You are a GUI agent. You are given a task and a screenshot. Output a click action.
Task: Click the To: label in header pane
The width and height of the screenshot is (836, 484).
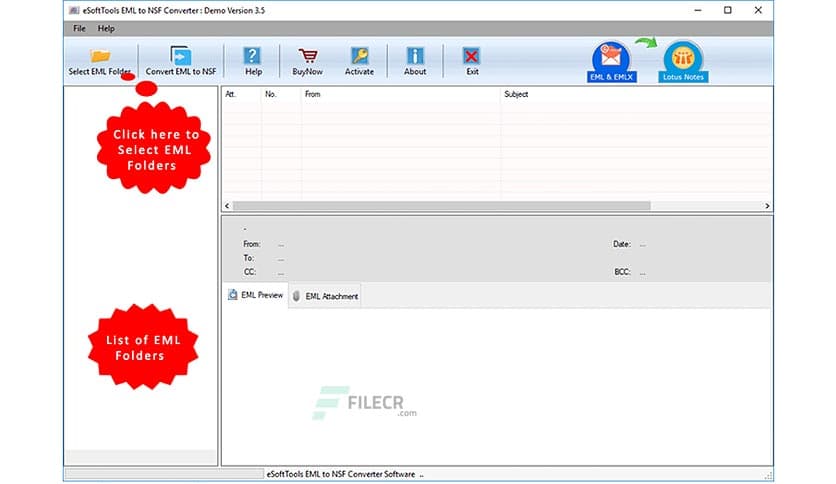(248, 258)
